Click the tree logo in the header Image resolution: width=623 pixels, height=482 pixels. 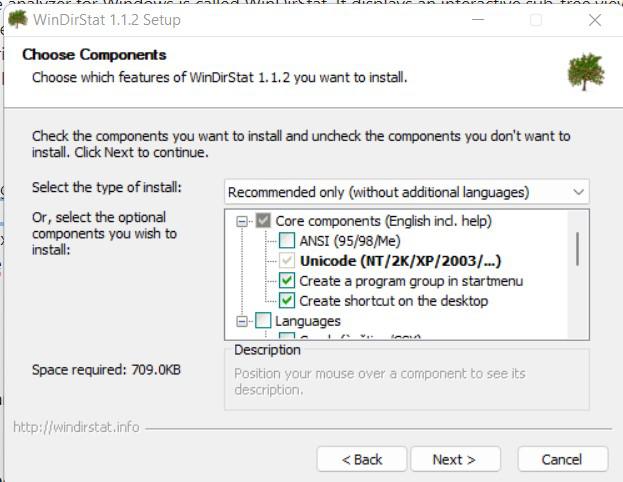(x=585, y=71)
